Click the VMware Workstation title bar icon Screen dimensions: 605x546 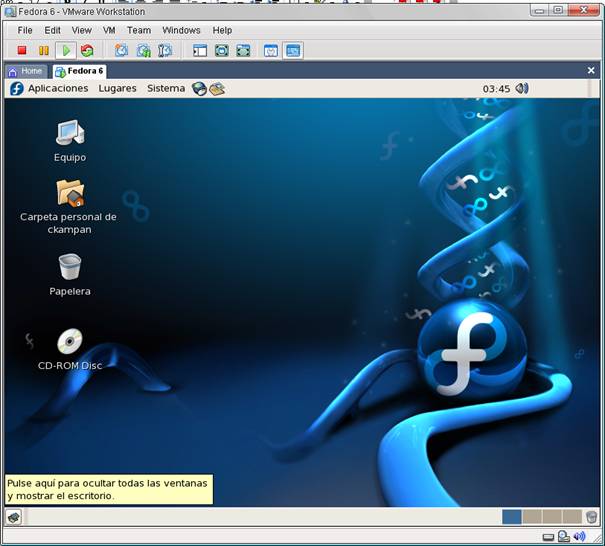pyautogui.click(x=10, y=12)
